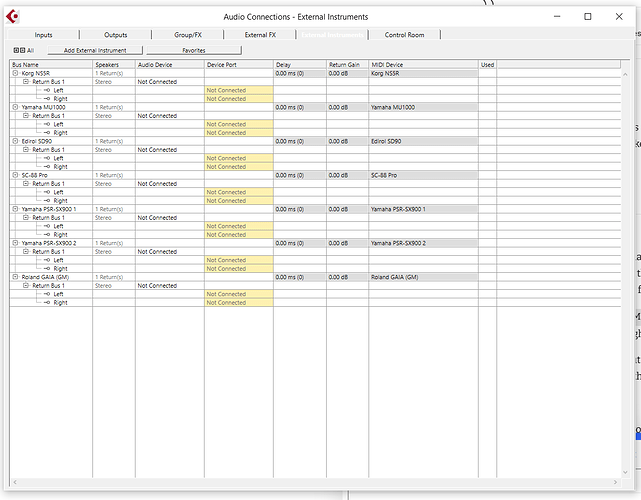This screenshot has width=641, height=500.
Task: Collapse Return Bus 1 under Edirol SD90
Action: (x=26, y=150)
